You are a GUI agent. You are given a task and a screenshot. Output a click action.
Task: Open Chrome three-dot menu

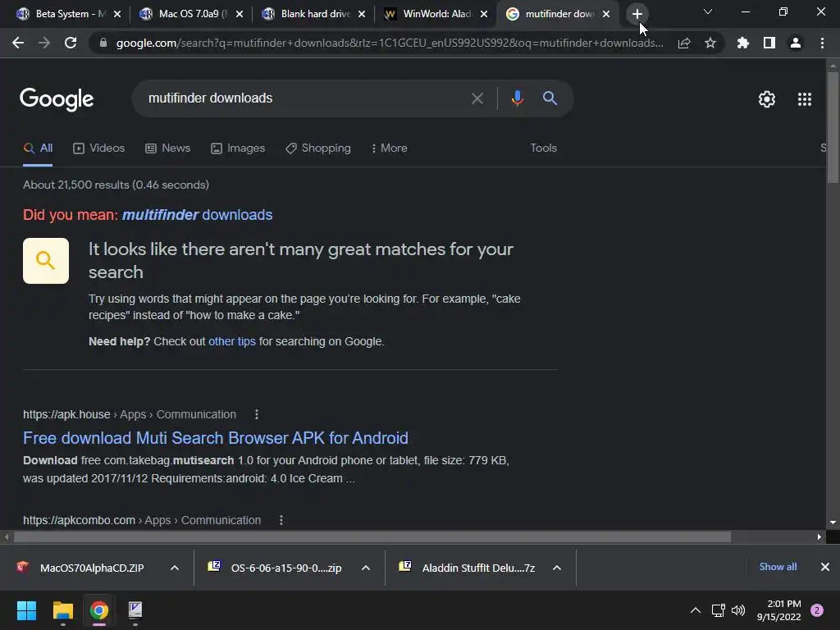click(822, 43)
